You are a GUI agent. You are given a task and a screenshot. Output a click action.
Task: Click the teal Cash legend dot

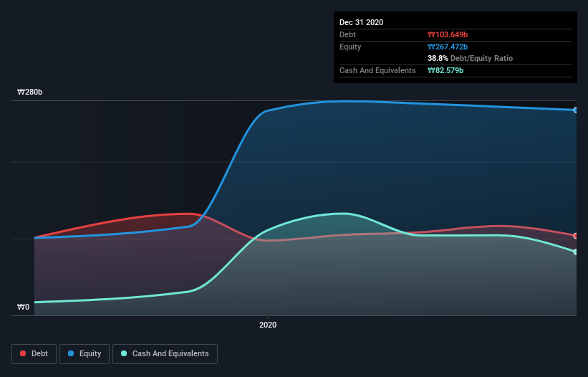pos(124,353)
